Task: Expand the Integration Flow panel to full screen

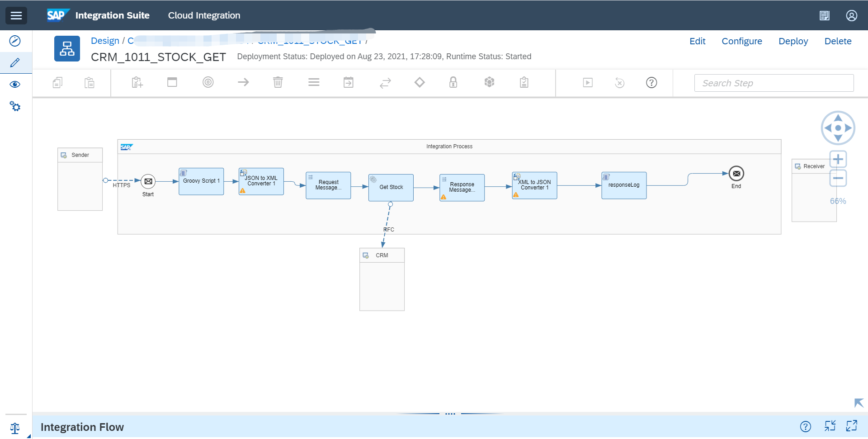Action: 852,426
